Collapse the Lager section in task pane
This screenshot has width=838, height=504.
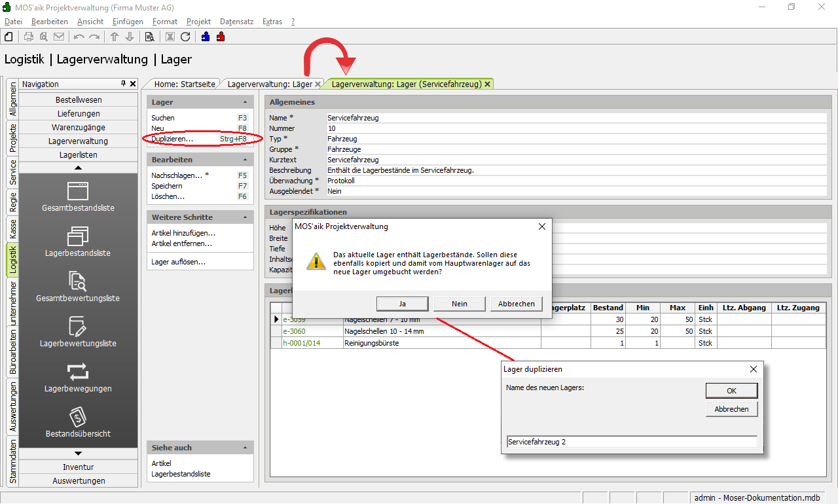click(245, 103)
